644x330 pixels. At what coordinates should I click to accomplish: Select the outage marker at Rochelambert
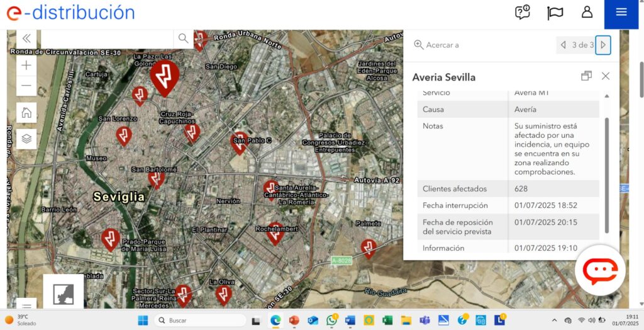pos(275,233)
